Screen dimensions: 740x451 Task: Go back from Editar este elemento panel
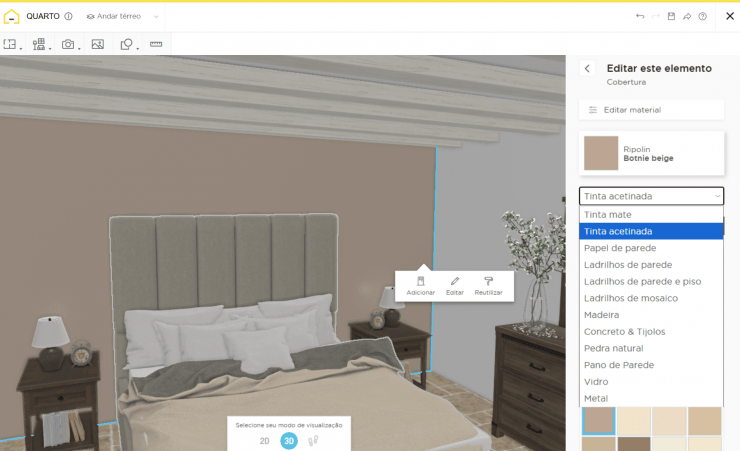pyautogui.click(x=587, y=68)
